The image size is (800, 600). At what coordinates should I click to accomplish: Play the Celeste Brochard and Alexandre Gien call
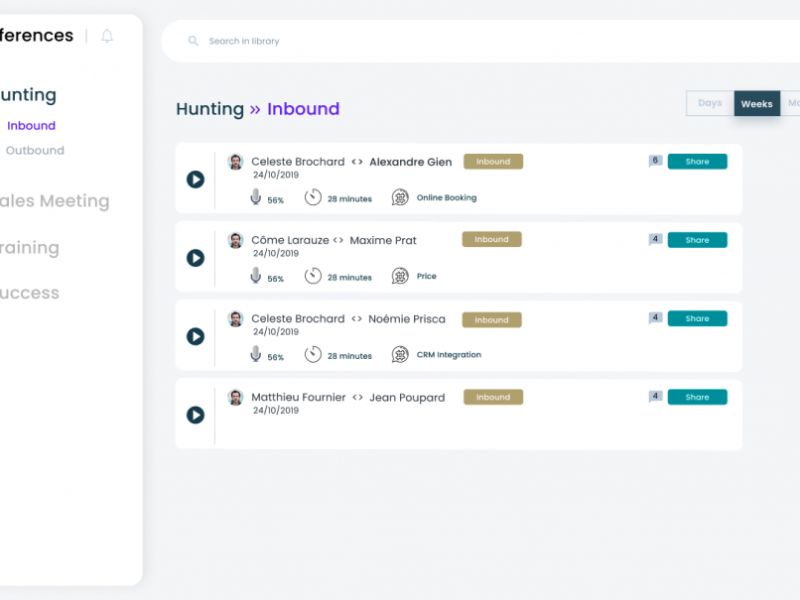pos(195,179)
